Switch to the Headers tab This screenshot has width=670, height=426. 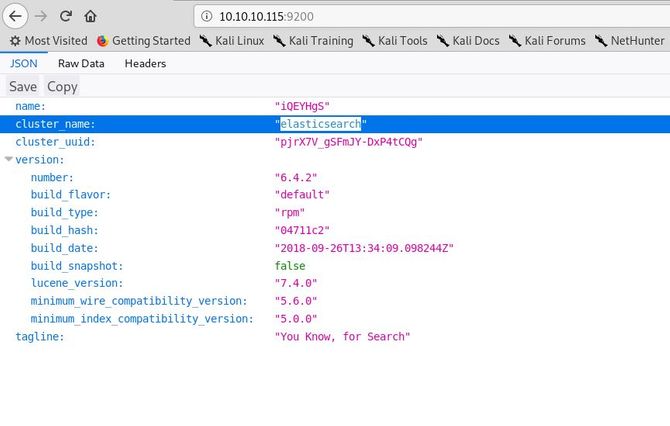[145, 63]
